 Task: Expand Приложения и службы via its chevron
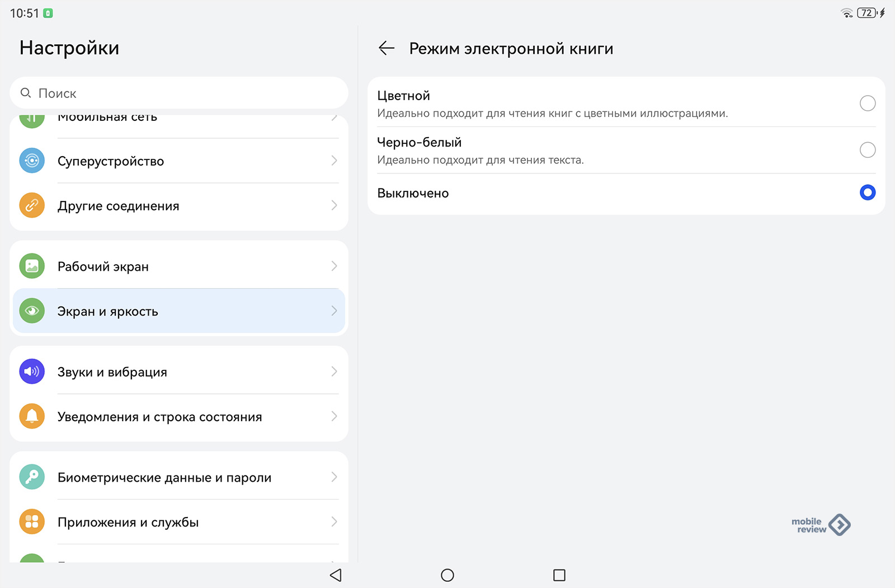coord(334,522)
